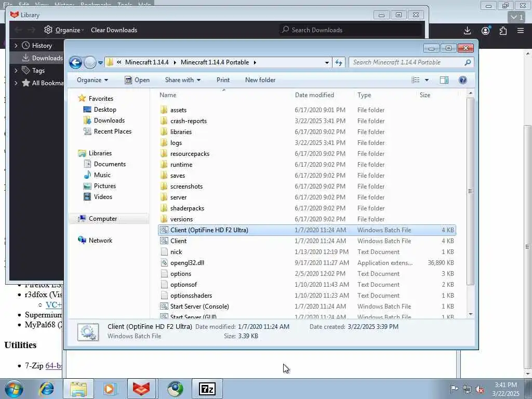Sort by Size column header
The width and height of the screenshot is (532, 399).
425,95
